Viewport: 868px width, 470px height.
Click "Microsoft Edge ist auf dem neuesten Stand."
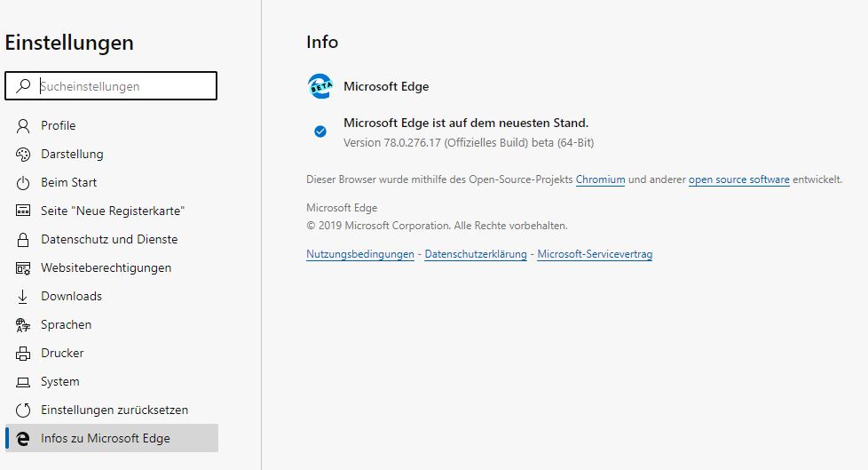(x=466, y=123)
